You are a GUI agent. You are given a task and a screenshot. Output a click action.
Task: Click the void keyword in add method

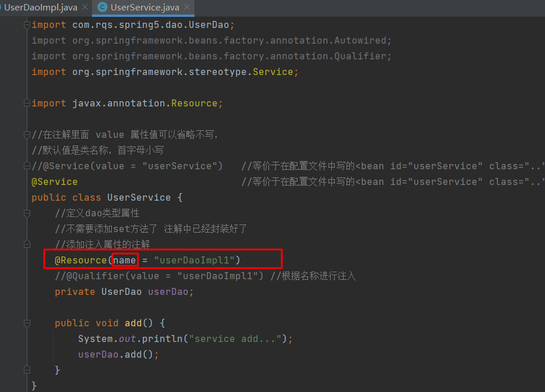[107, 323]
